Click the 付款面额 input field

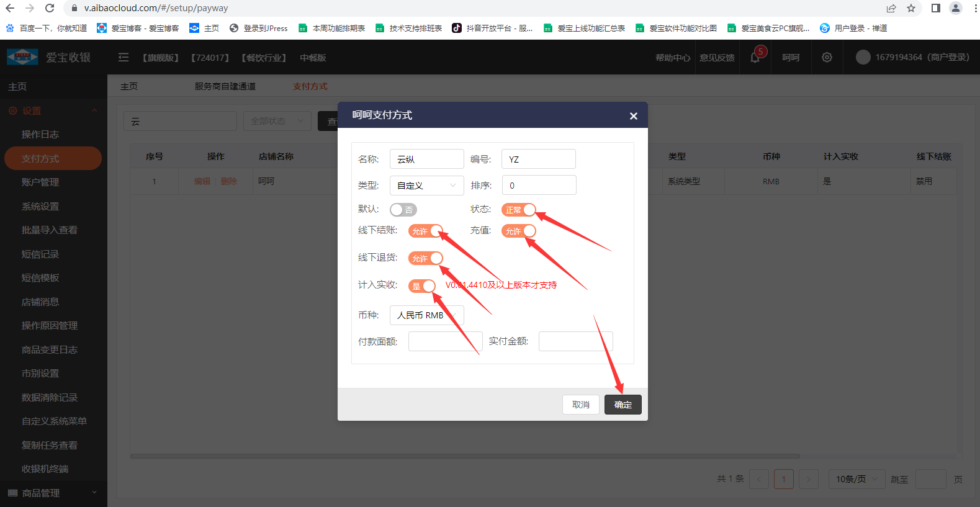445,341
